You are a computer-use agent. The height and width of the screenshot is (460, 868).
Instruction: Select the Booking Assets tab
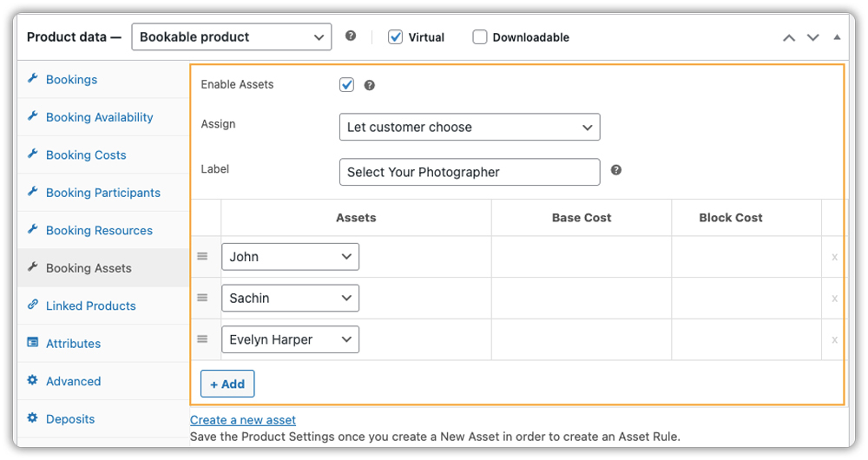[103, 268]
